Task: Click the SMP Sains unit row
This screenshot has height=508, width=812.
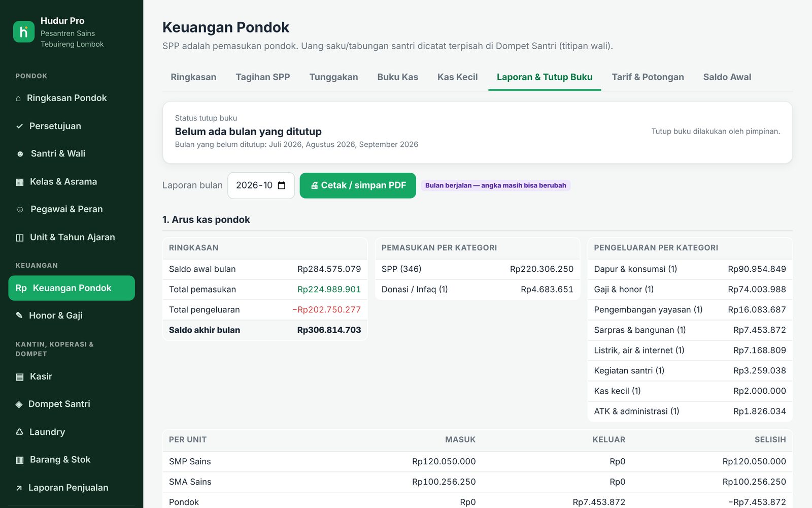Action: pos(477,462)
